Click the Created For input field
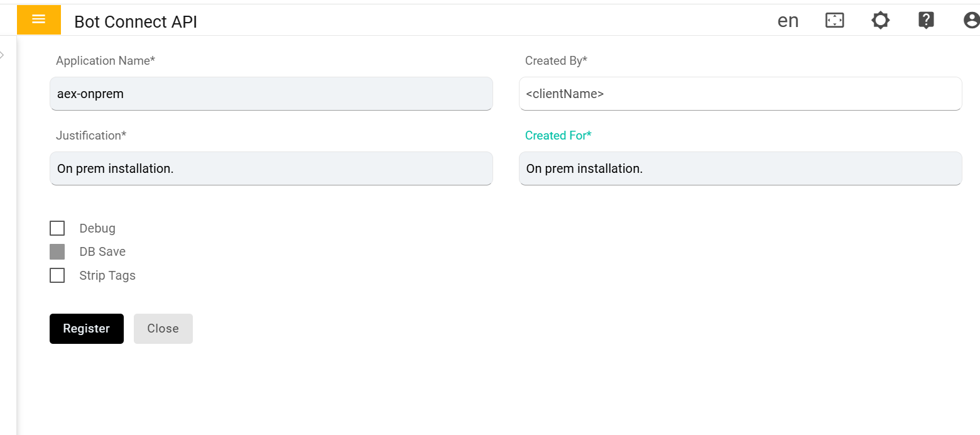 coord(740,168)
